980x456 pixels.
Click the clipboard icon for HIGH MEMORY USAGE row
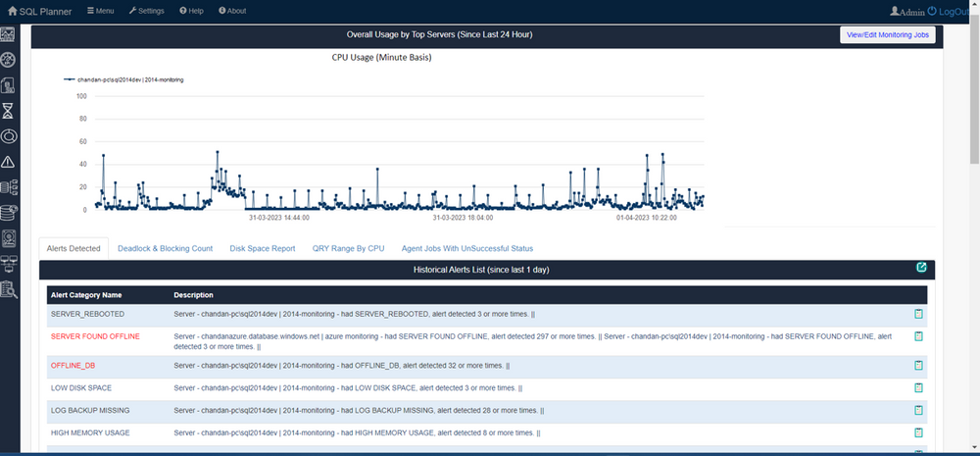pos(918,432)
